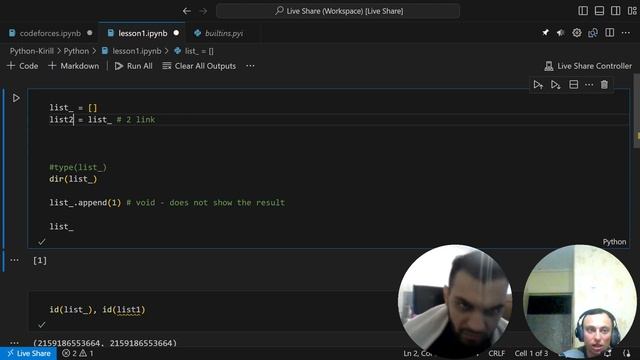Image resolution: width=640 pixels, height=360 pixels.
Task: Open notebook settings gear icon
Action: (x=577, y=33)
